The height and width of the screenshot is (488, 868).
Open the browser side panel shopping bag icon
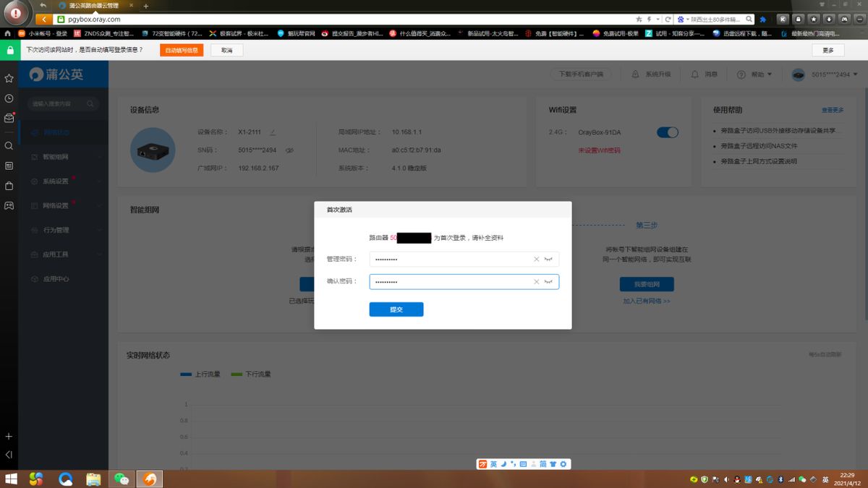tap(9, 186)
